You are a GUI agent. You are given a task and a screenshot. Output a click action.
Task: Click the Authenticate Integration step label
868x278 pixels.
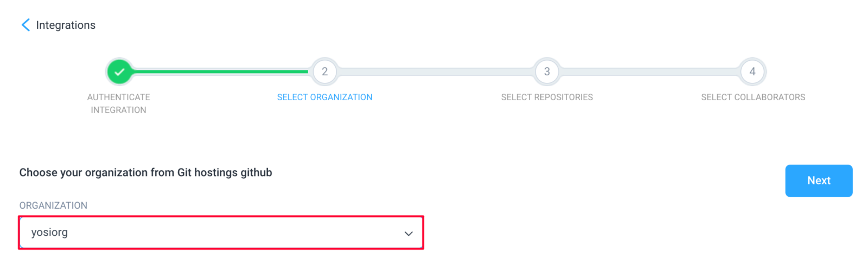point(119,104)
